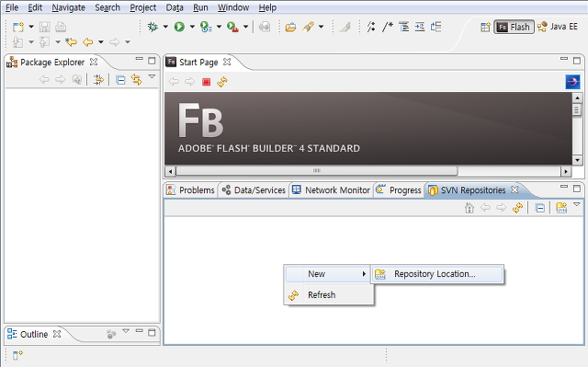Switch to the Flash perspective

coord(514,27)
